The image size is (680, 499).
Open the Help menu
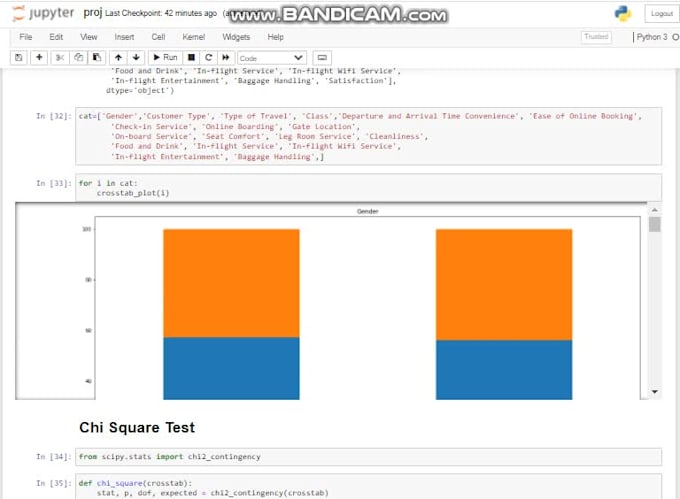tap(275, 37)
